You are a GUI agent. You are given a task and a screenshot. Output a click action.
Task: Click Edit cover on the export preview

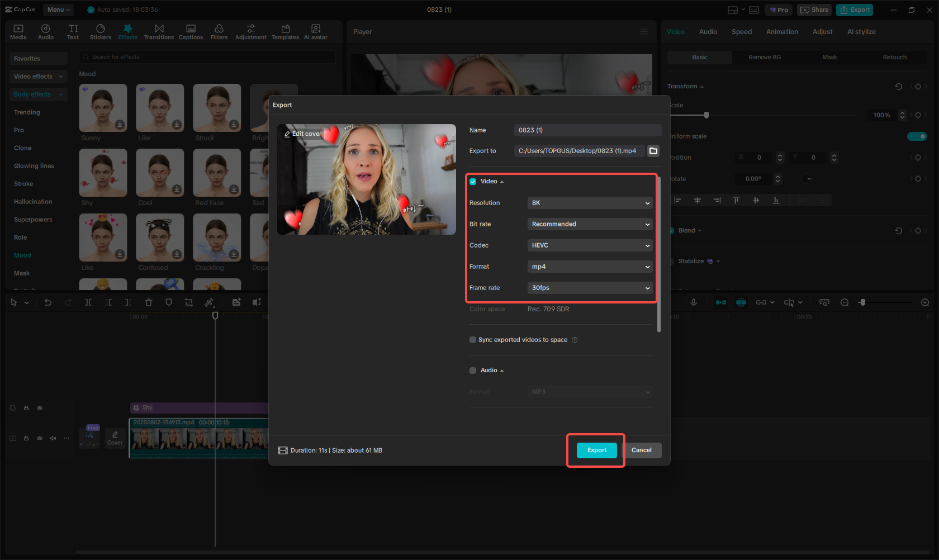coord(302,134)
